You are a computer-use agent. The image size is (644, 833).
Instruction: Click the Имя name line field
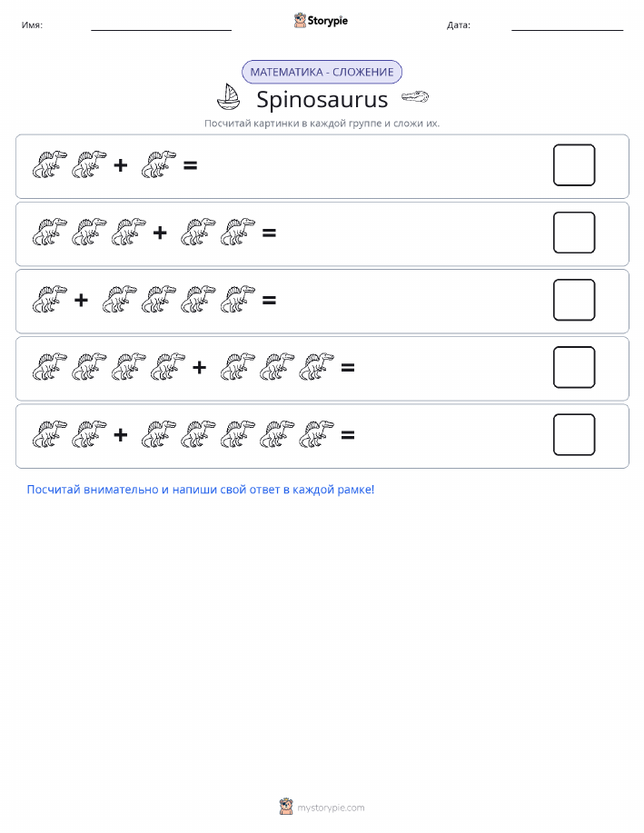[161, 25]
